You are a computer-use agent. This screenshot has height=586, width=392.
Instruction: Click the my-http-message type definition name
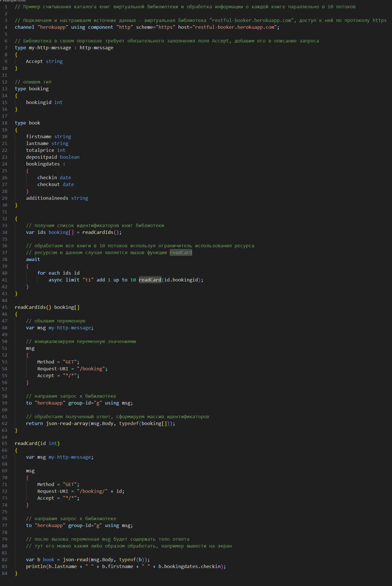(50, 48)
